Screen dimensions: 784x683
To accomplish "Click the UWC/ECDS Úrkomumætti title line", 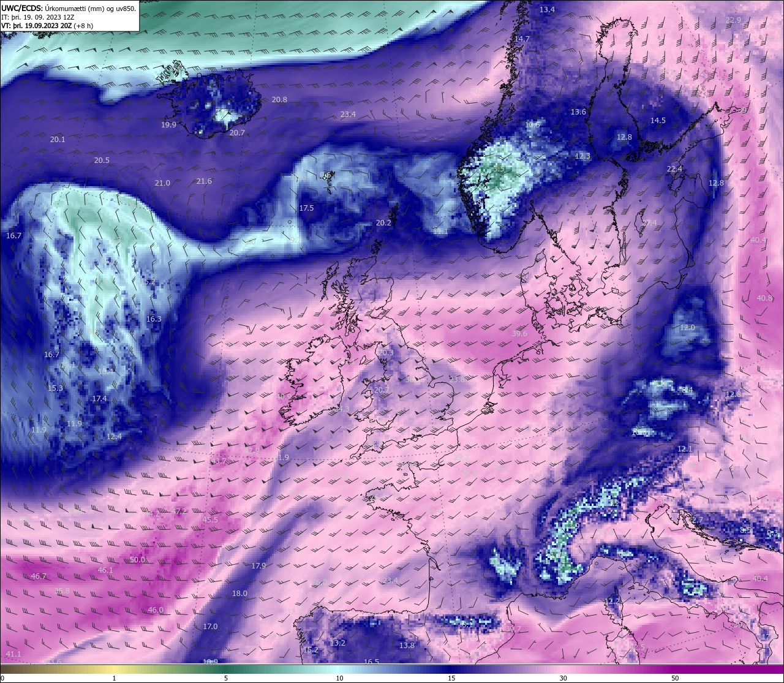I will coord(69,9).
